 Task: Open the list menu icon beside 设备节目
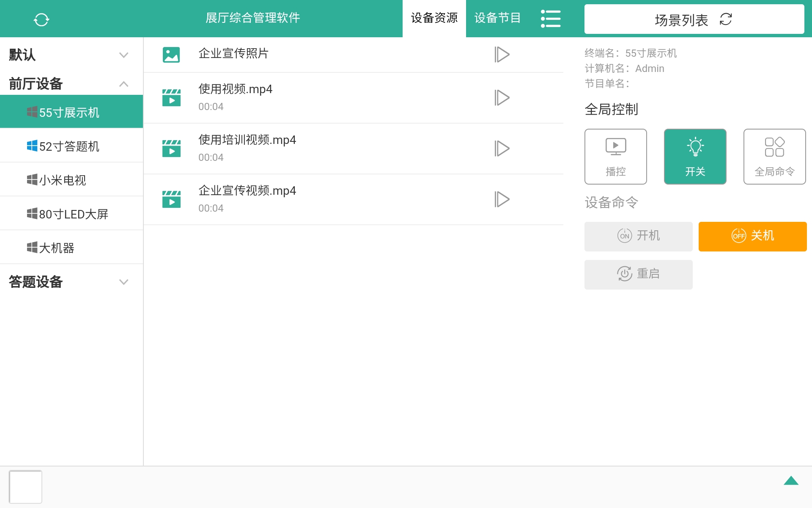[x=551, y=19]
